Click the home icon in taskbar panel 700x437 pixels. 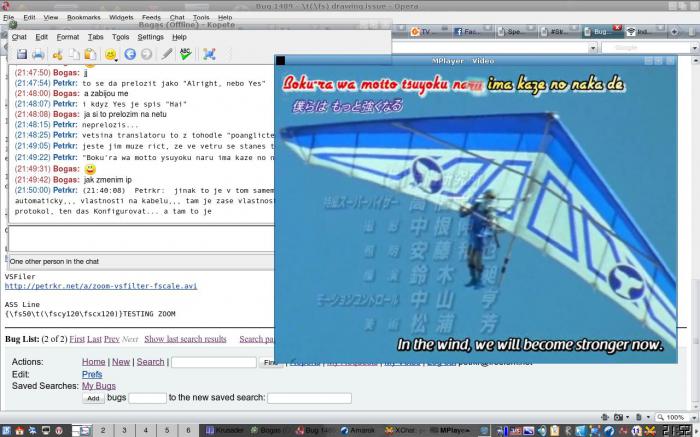click(19, 431)
